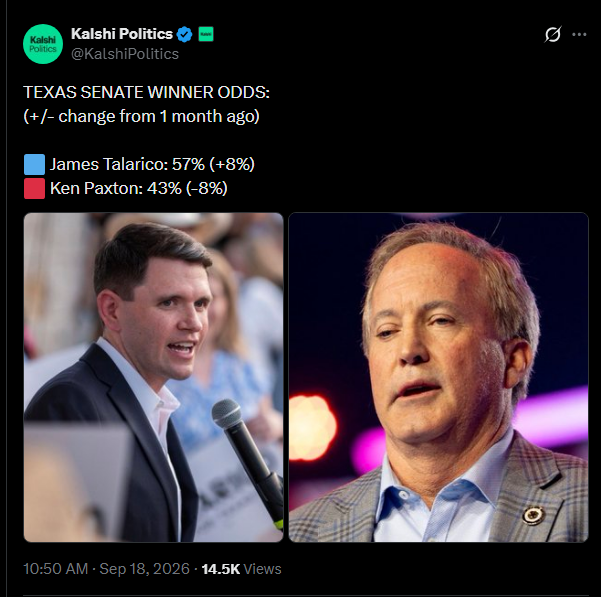This screenshot has width=601, height=597.
Task: Click the microphone shown in the speaker photo
Action: tap(248, 464)
